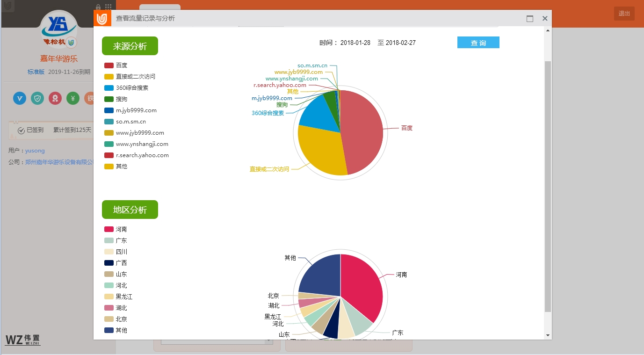Click the 标准版 edition link

point(36,72)
